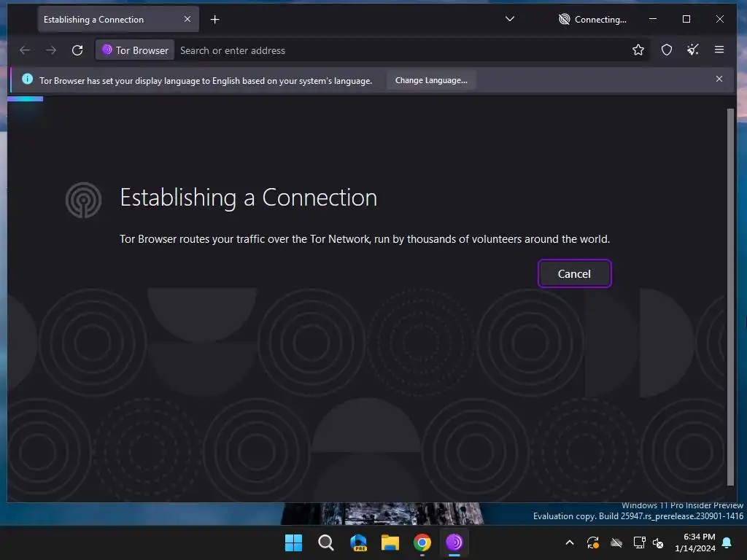Viewport: 747px width, 560px height.
Task: Minimize the Tor Browser window
Action: (653, 19)
